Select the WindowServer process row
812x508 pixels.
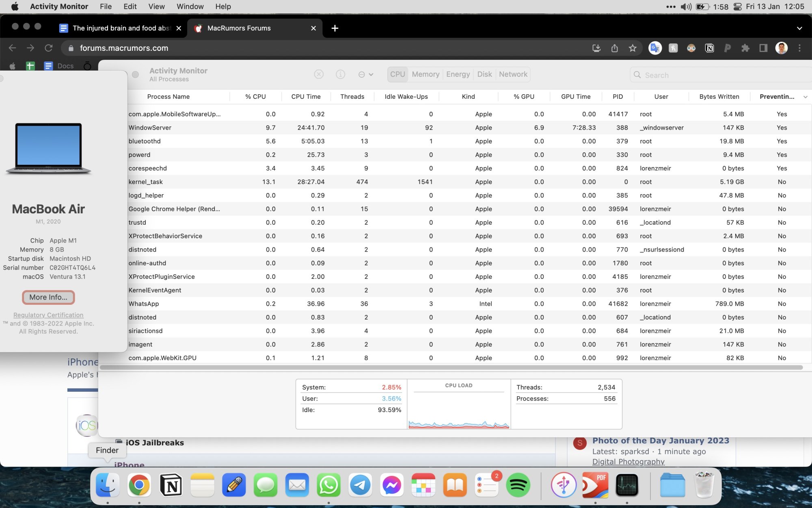(469, 128)
